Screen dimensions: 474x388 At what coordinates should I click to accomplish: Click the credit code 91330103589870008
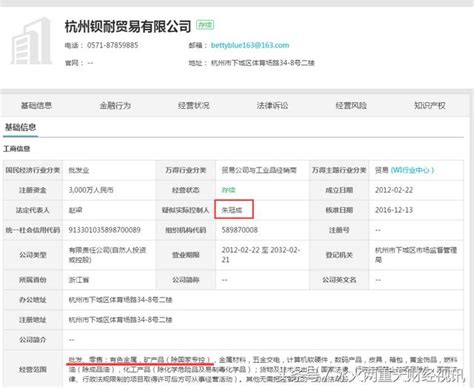105,230
